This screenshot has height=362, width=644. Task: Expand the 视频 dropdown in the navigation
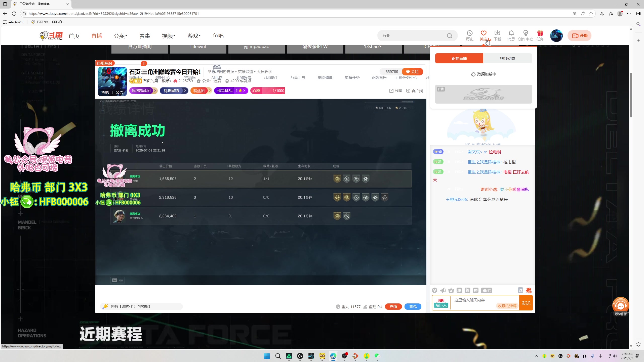pos(168,36)
